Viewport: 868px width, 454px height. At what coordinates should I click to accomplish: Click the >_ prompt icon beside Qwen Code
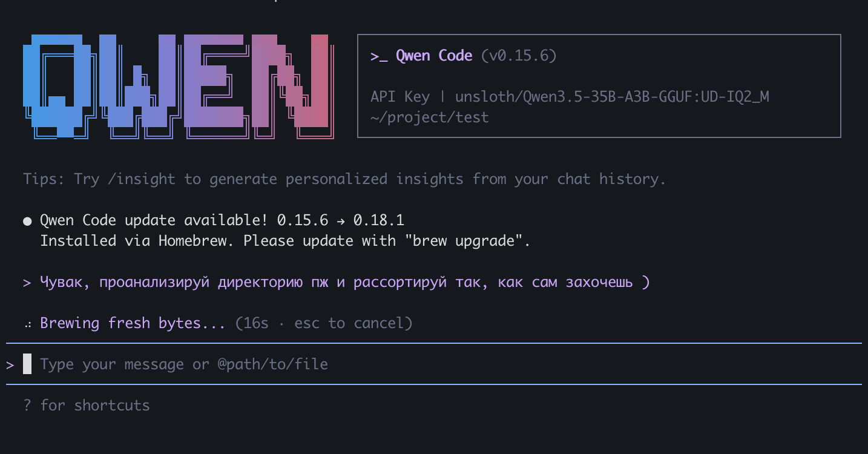(379, 56)
